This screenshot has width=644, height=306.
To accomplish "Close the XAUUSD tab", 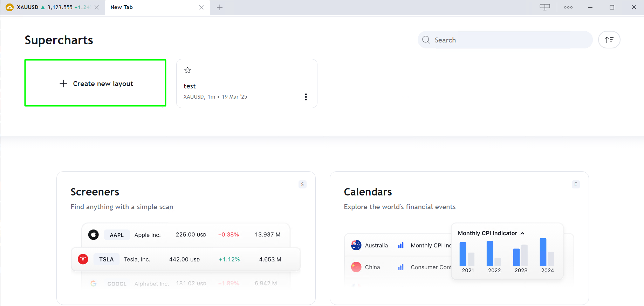I will (97, 7).
